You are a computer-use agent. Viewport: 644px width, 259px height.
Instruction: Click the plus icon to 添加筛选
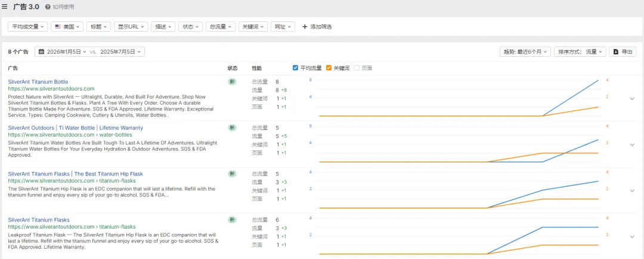coord(305,27)
